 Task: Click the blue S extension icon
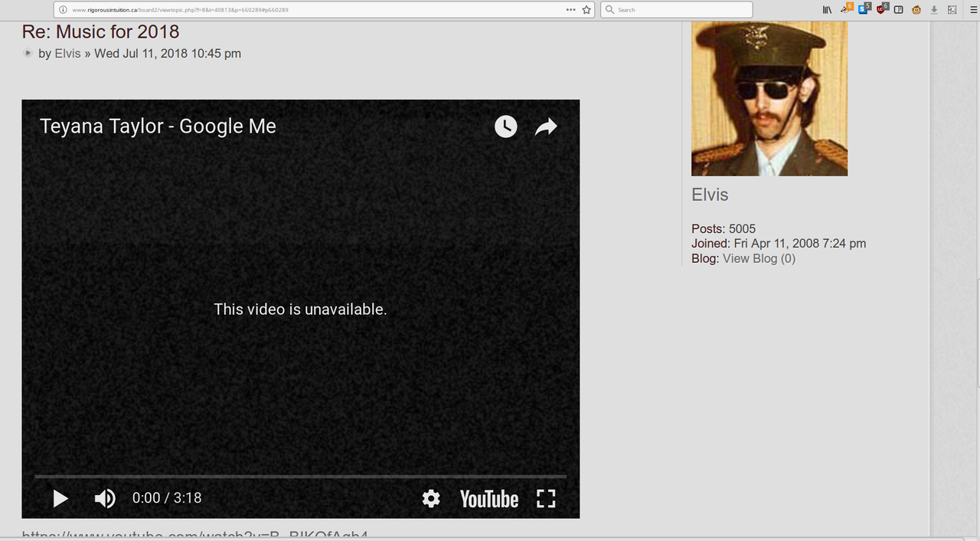[864, 9]
